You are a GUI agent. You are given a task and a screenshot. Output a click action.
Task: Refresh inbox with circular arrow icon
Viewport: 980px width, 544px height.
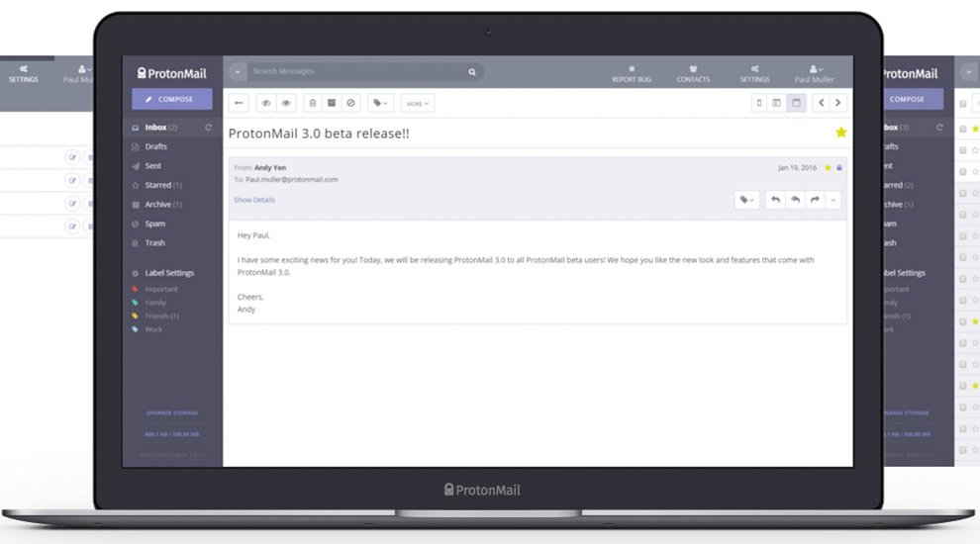[208, 128]
